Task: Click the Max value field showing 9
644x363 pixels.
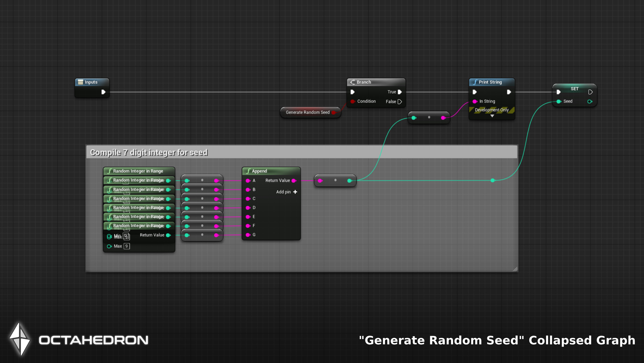Action: (x=127, y=246)
